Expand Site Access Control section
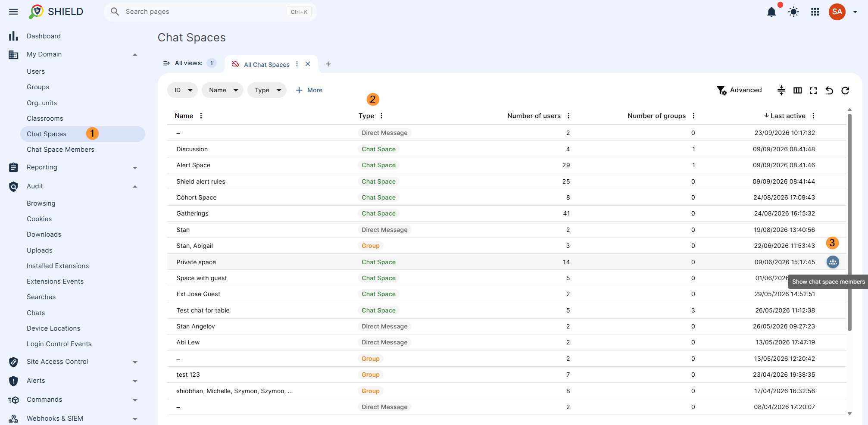The width and height of the screenshot is (868, 425). 135,362
